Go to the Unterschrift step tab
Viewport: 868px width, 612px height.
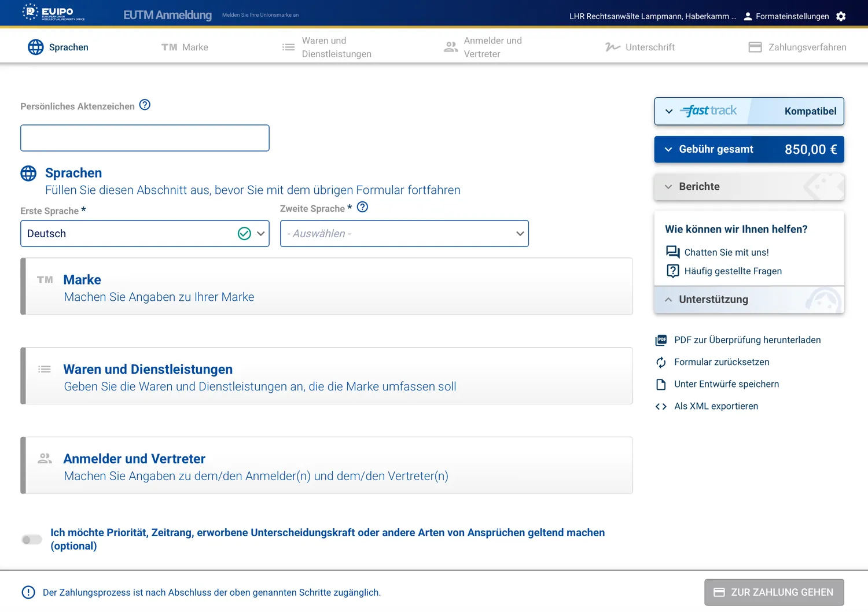point(640,47)
